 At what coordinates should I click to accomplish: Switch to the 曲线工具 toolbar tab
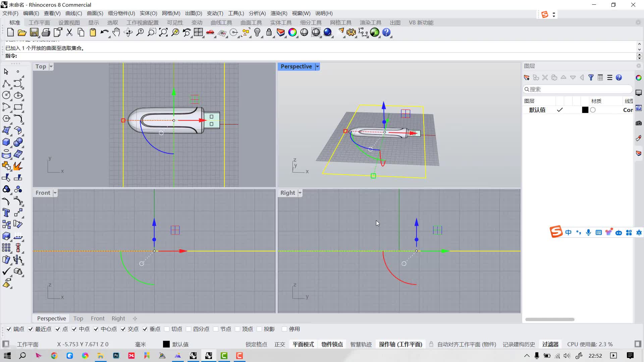coord(221,22)
